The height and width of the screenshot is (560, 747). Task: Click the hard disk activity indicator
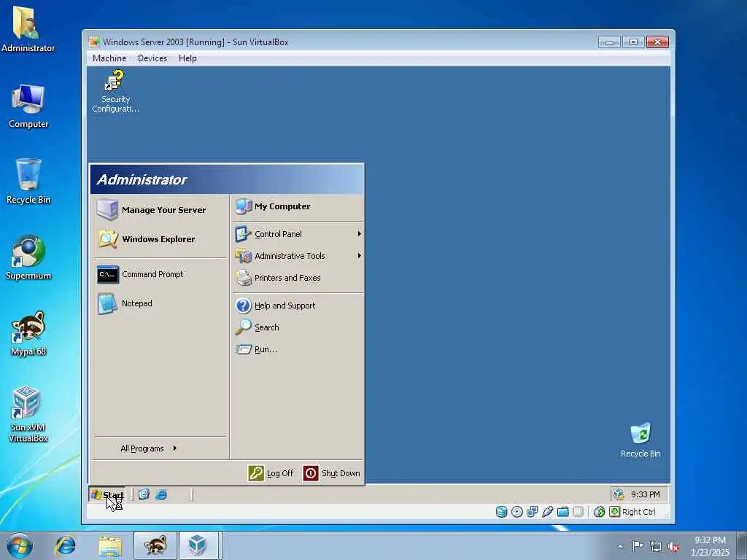coord(502,512)
